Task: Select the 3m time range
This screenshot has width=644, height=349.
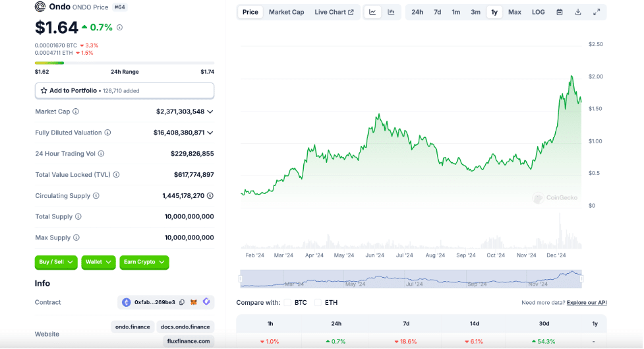Action: click(x=475, y=12)
